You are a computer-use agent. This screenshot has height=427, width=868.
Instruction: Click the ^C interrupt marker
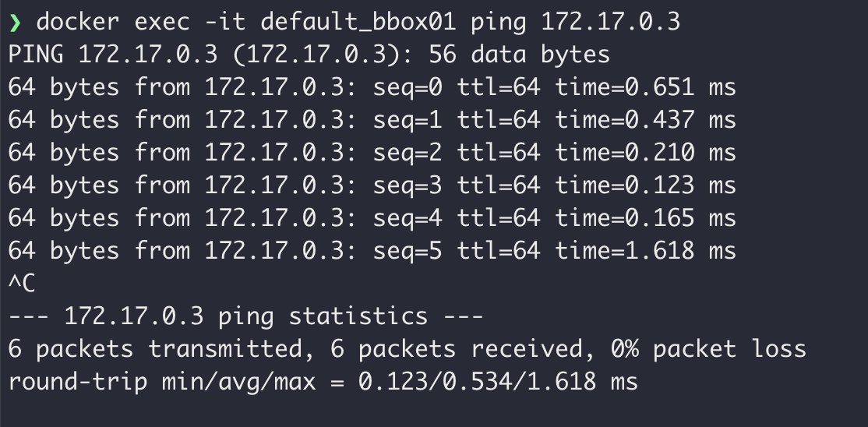[22, 284]
